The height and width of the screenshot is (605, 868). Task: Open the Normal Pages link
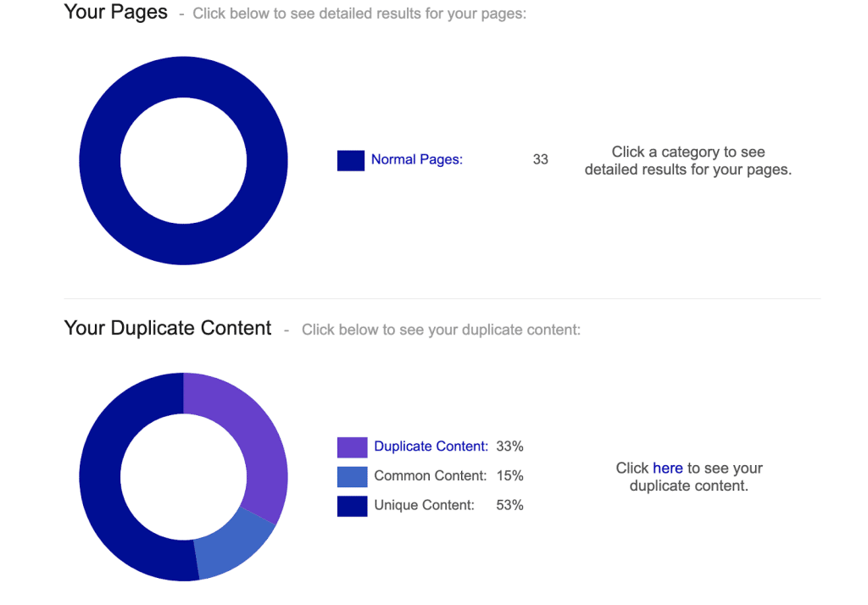pos(416,159)
